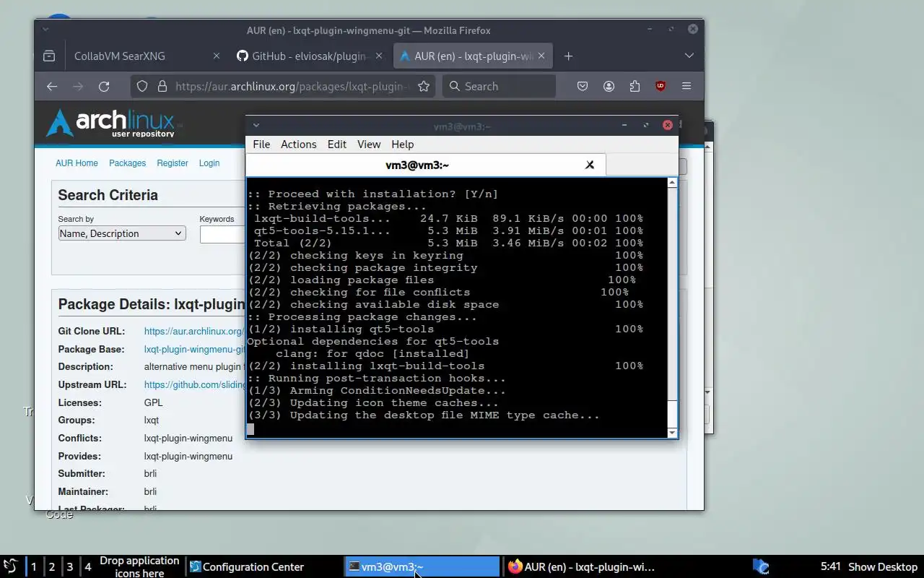
Task: Click the site security shield icon
Action: click(142, 86)
